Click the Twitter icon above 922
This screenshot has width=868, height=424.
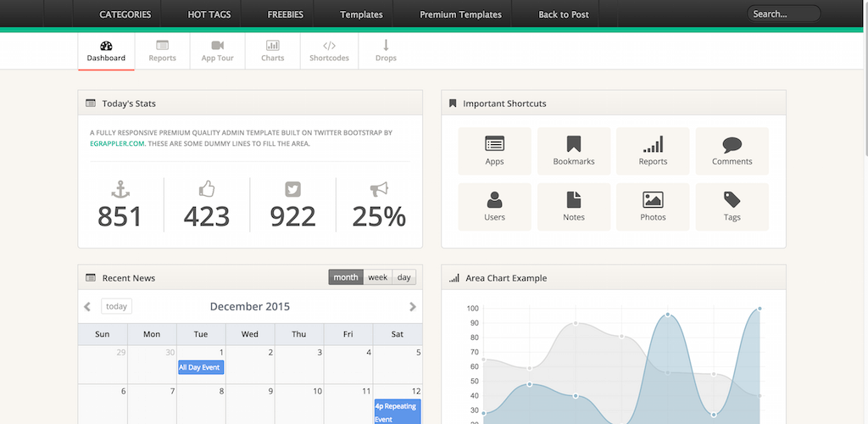292,189
